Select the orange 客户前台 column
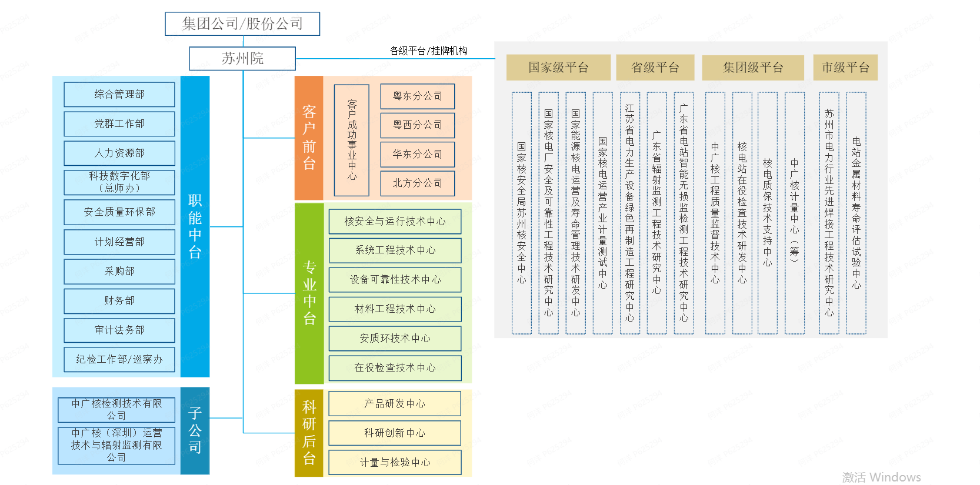 pos(309,138)
